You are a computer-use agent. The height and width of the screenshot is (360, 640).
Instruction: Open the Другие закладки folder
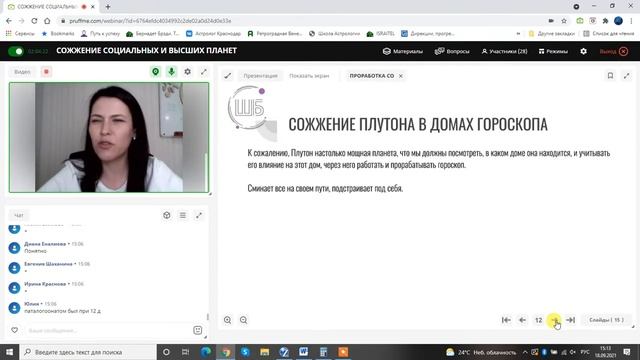pyautogui.click(x=551, y=33)
